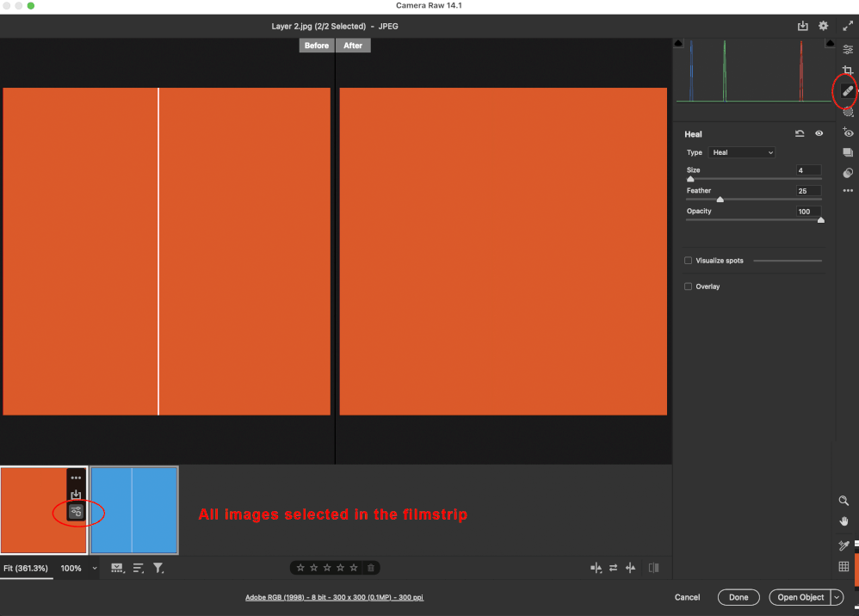Viewport: 859px width, 616px height.
Task: Toggle Heal effect visibility eye
Action: coord(819,133)
